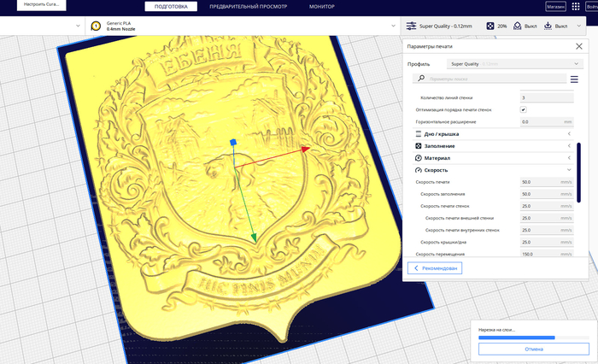The height and width of the screenshot is (364, 598).
Task: Click the print settings sliders icon
Action: coord(412,26)
